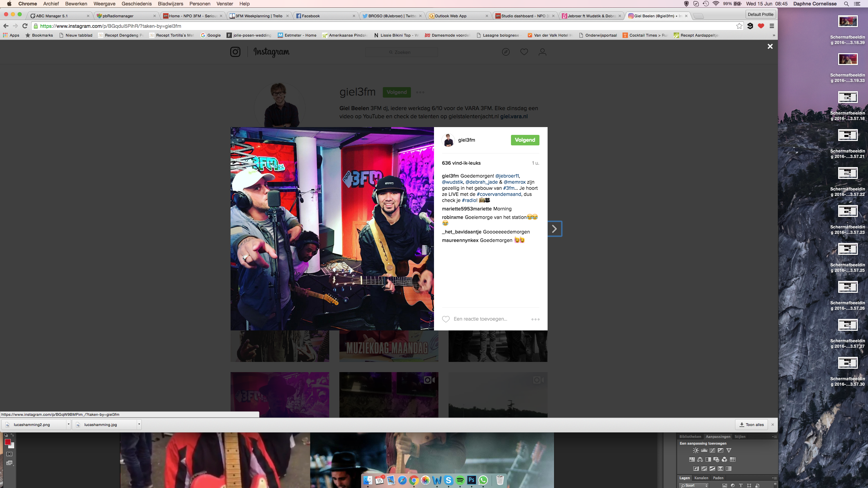This screenshot has width=868, height=488.
Task: Open the MUZIEKDAG MAANDAG post thumbnail
Action: (x=389, y=346)
